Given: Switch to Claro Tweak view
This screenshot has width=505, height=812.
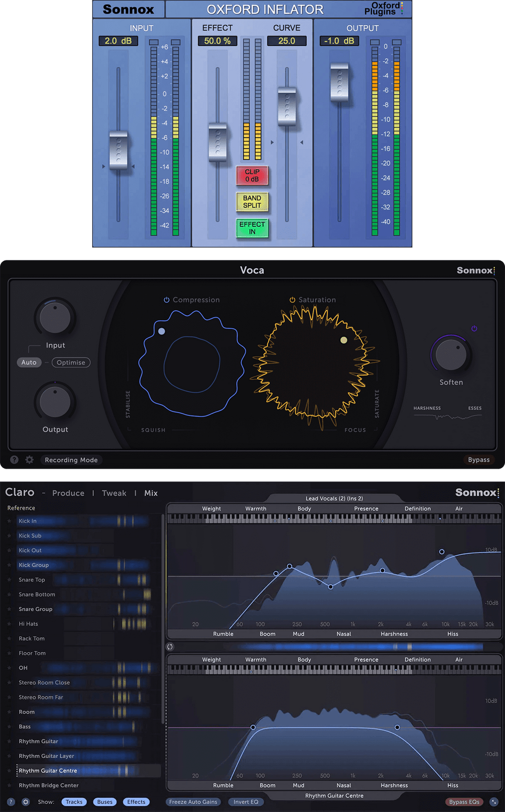Looking at the screenshot, I should (114, 493).
